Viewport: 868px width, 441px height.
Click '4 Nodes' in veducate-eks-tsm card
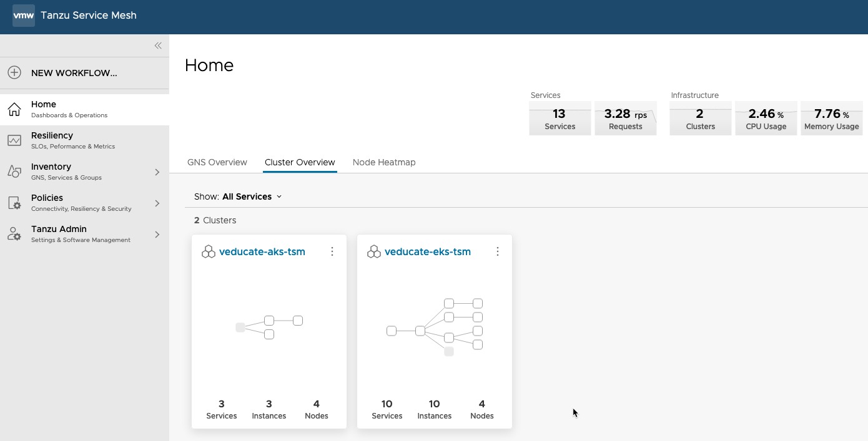[482, 409]
